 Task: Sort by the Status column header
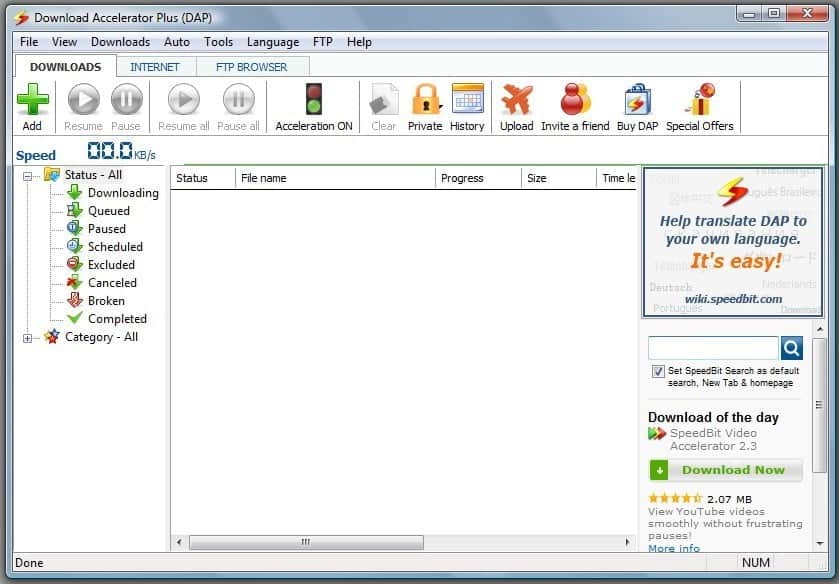(203, 178)
